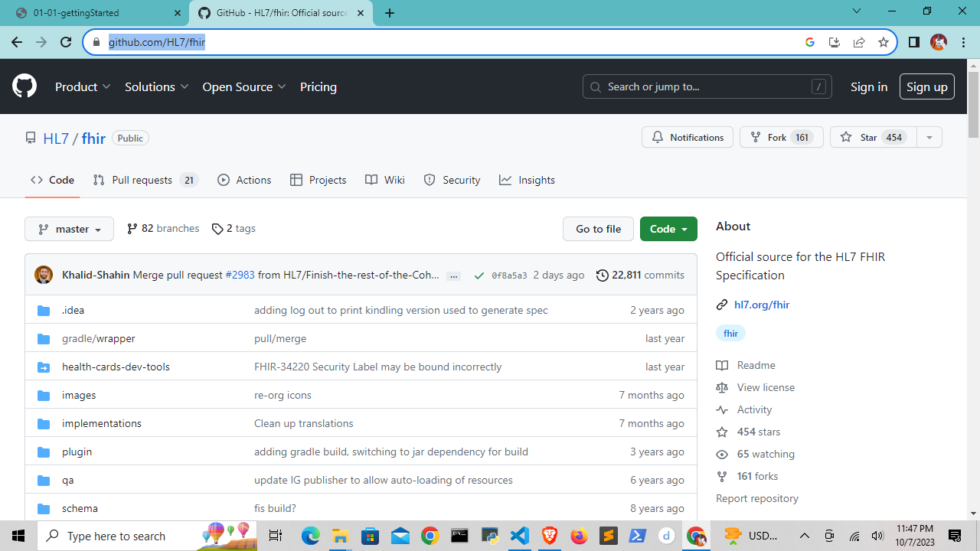Click the View license link
The width and height of the screenshot is (980, 551).
755,387
